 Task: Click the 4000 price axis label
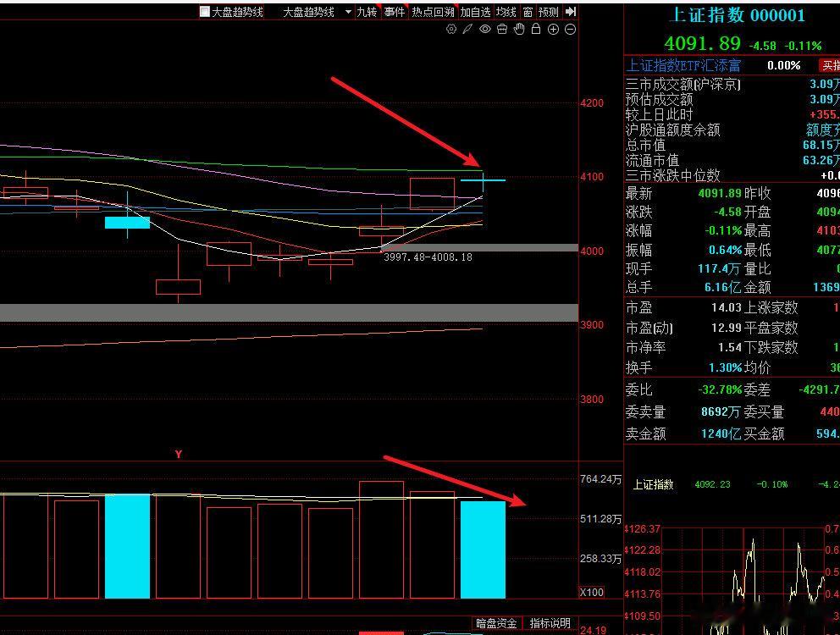point(592,251)
